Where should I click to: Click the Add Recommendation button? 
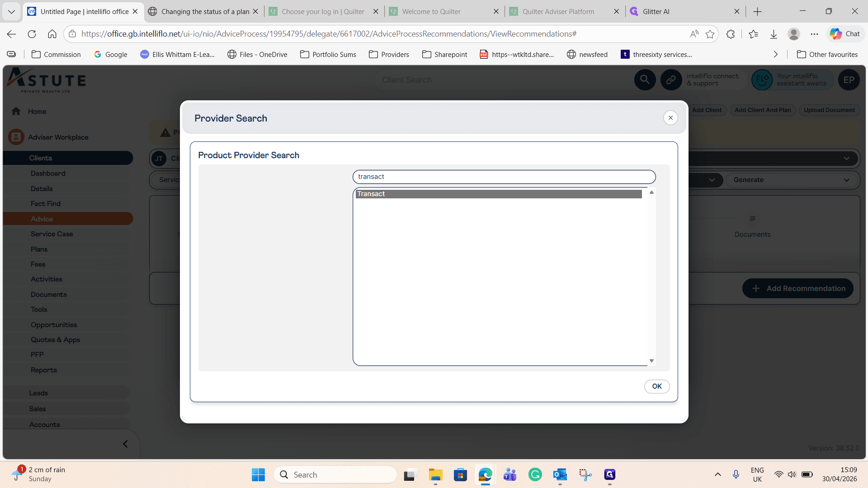[798, 288]
